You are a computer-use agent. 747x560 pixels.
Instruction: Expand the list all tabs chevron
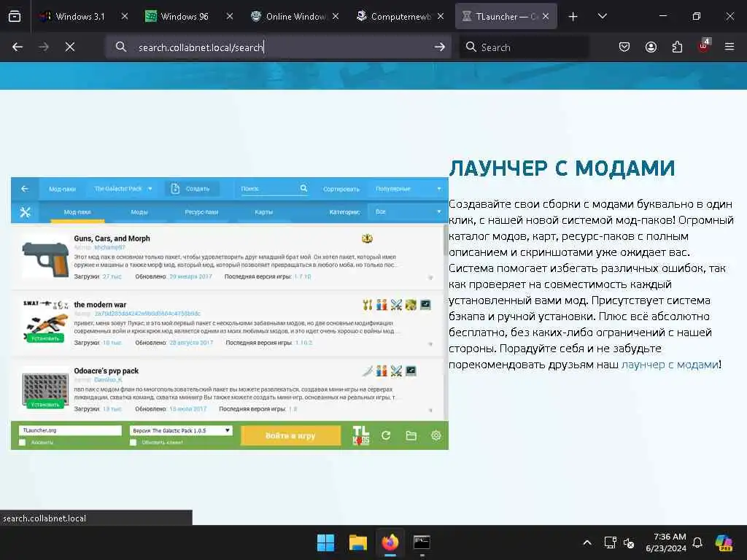[602, 17]
